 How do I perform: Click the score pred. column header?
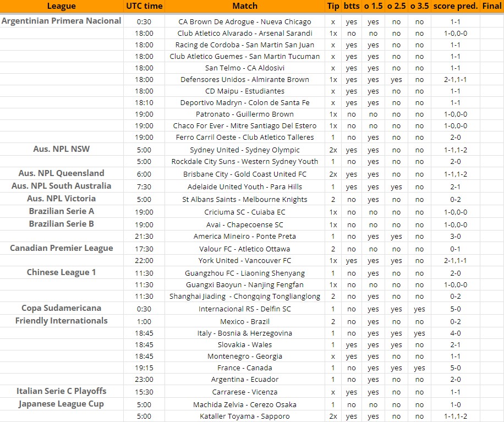[x=456, y=6]
